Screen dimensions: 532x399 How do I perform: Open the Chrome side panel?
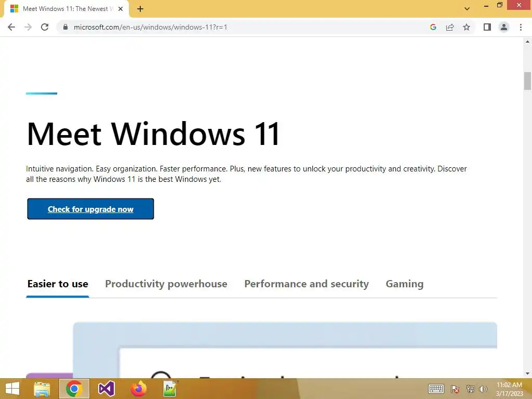tap(487, 27)
